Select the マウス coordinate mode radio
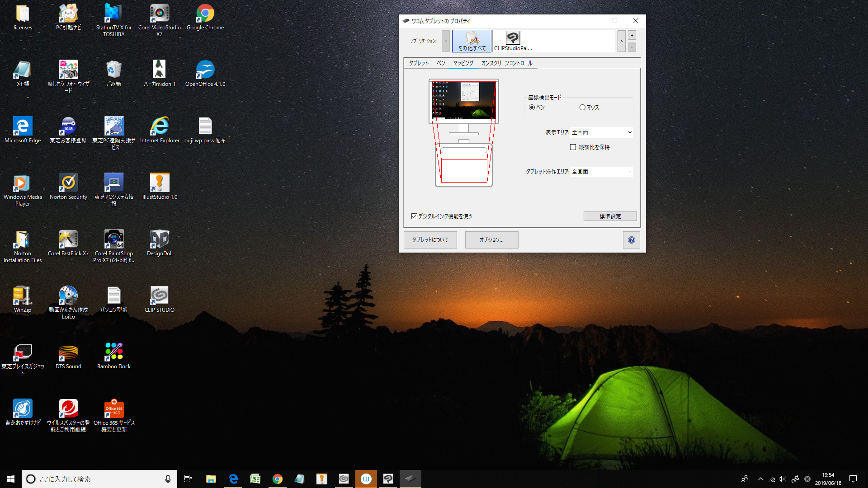This screenshot has width=868, height=488. 582,108
